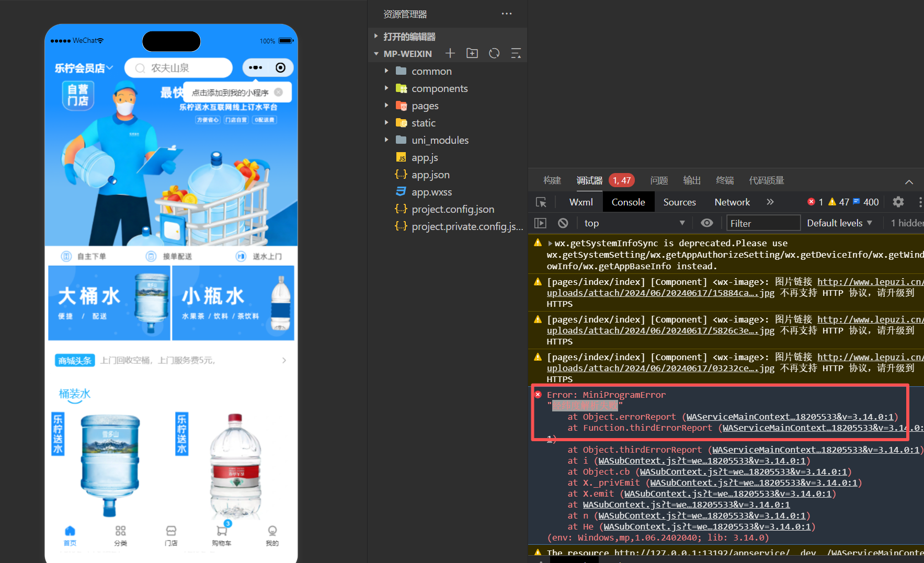Dismiss the add-to-my-mini-programs tooltip
Viewport: 924px width, 563px height.
279,93
